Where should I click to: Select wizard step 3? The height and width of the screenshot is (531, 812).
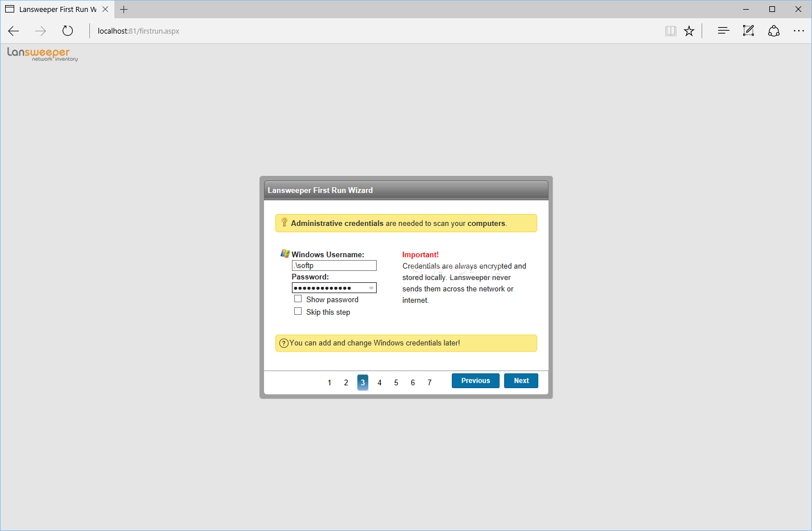[x=362, y=382]
